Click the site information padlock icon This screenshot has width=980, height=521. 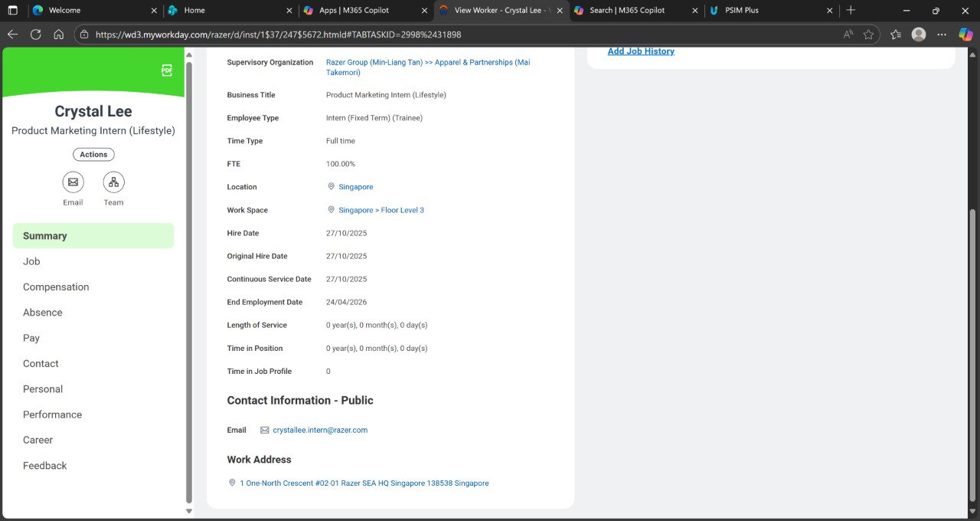tap(84, 34)
